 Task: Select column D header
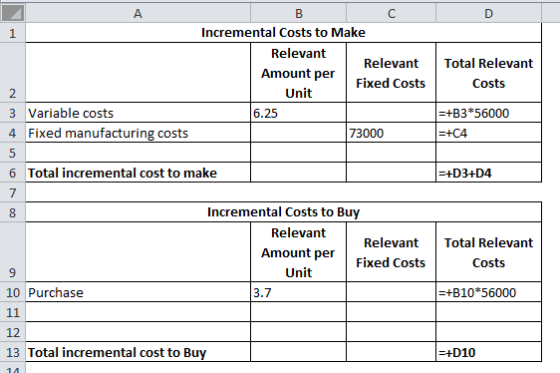pos(489,13)
